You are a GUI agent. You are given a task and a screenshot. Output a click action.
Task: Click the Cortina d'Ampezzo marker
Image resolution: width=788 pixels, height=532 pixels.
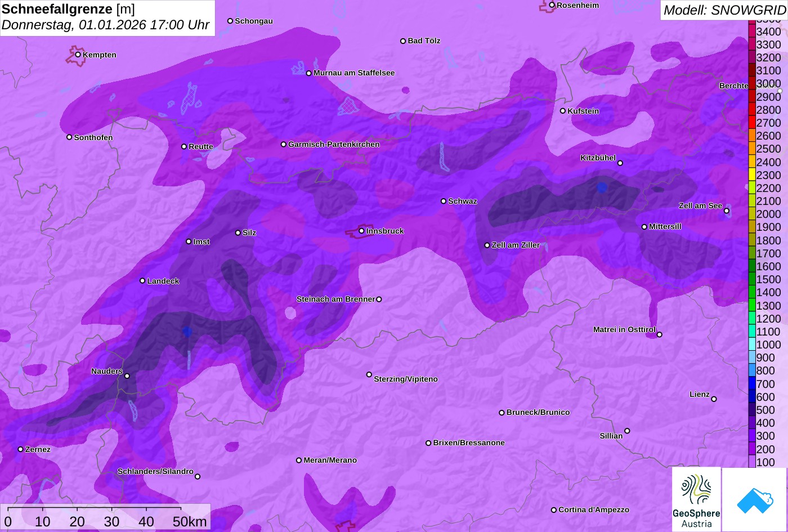click(x=554, y=510)
